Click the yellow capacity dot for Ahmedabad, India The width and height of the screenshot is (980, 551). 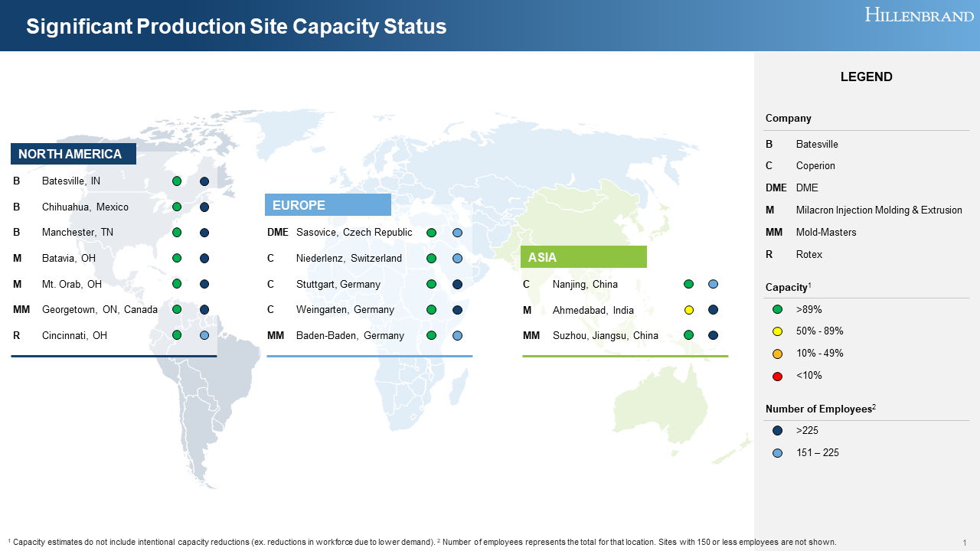(688, 310)
